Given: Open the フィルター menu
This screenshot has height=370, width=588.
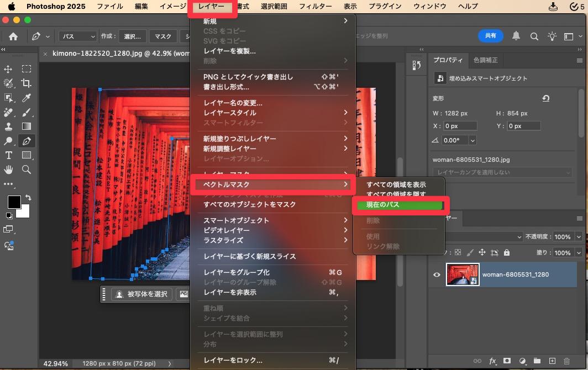Looking at the screenshot, I should point(316,7).
